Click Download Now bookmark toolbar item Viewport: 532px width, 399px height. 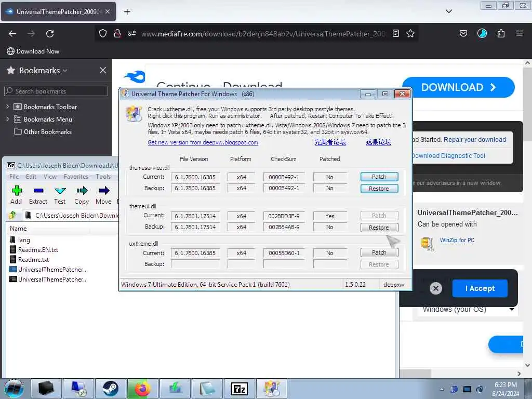[33, 51]
